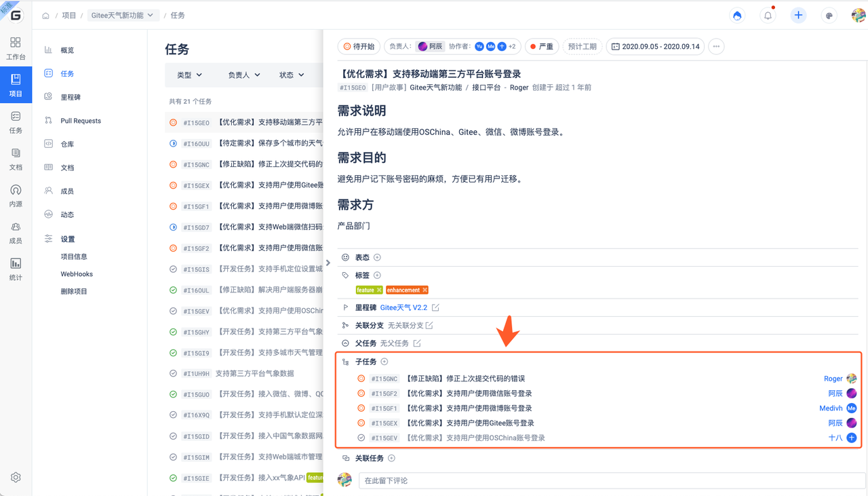This screenshot has height=496, width=868.
Task: Select the 项目 item in far-left sidebar
Action: (16, 85)
